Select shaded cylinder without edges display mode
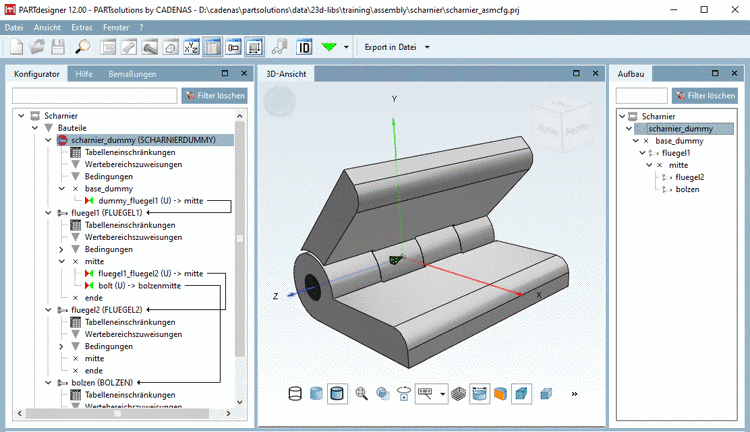The width and height of the screenshot is (750, 432). coord(316,394)
